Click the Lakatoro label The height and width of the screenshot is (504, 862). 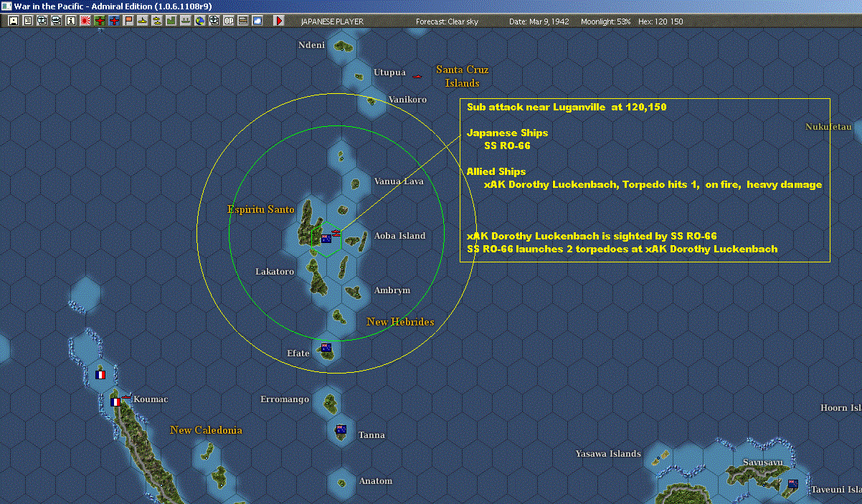coord(275,272)
